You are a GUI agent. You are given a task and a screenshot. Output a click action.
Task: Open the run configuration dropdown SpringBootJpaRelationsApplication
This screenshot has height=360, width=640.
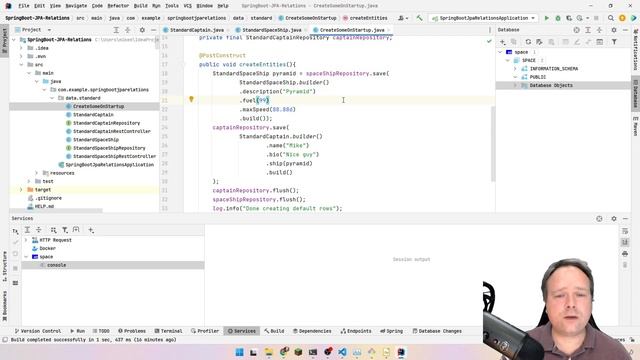click(483, 18)
